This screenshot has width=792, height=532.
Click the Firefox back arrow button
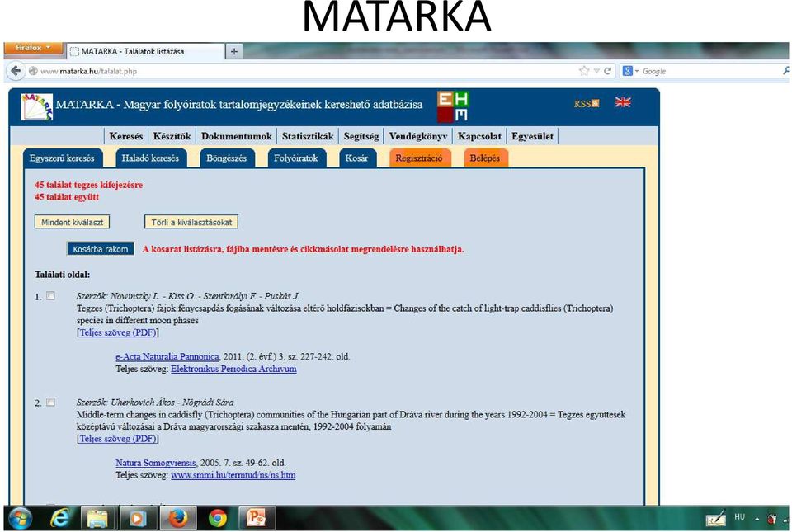pyautogui.click(x=16, y=71)
